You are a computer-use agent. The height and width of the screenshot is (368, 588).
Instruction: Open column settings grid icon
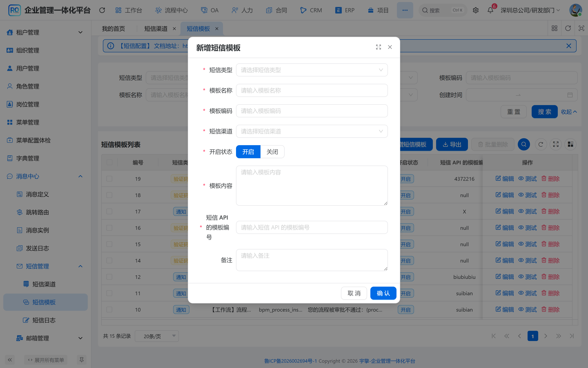point(570,144)
